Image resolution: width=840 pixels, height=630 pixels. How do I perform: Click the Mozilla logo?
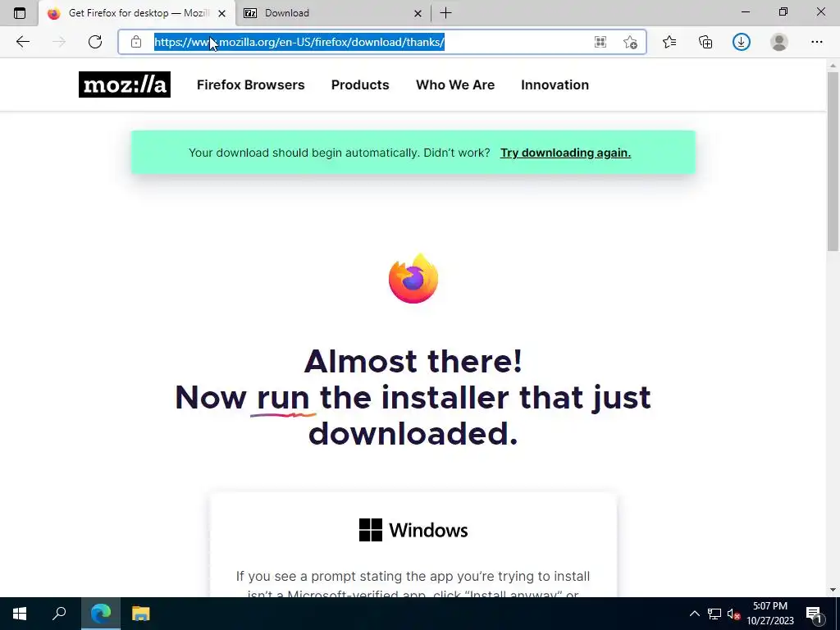click(x=125, y=84)
